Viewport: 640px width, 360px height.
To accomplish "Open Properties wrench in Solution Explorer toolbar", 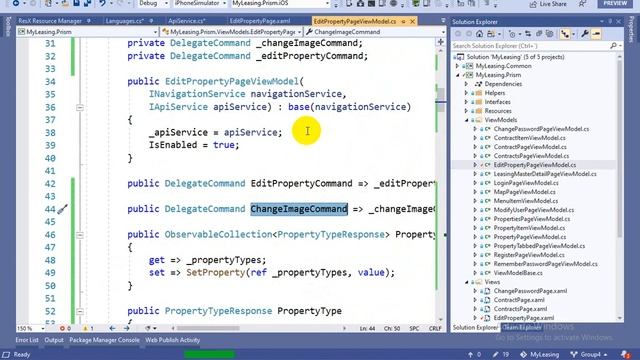I will 585,34.
